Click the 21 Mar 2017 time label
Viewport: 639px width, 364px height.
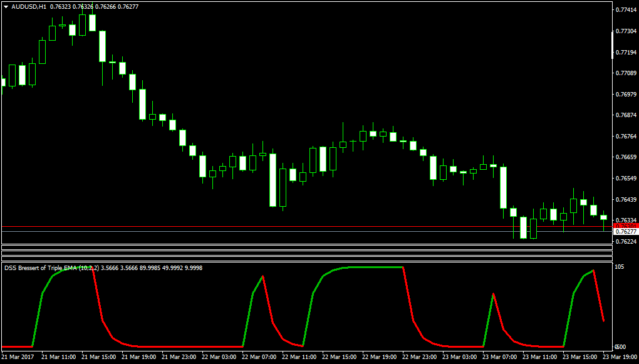[x=17, y=356]
